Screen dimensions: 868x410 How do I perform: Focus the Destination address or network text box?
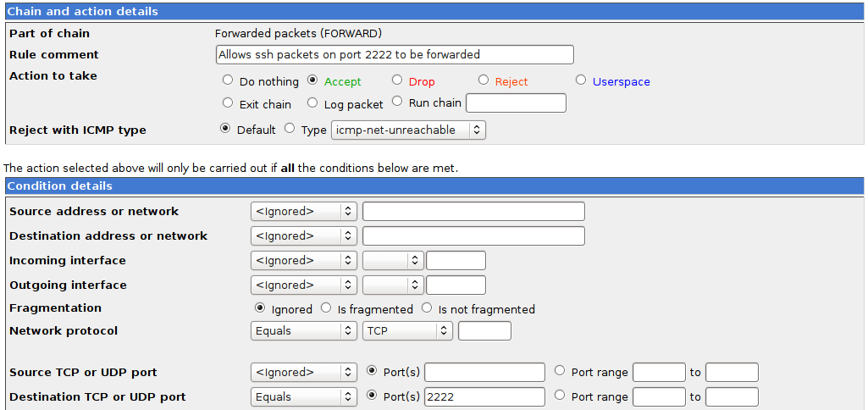[x=473, y=235]
